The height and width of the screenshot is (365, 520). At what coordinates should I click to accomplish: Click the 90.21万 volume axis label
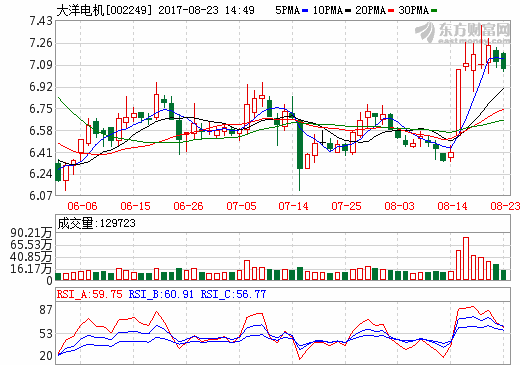(x=31, y=233)
